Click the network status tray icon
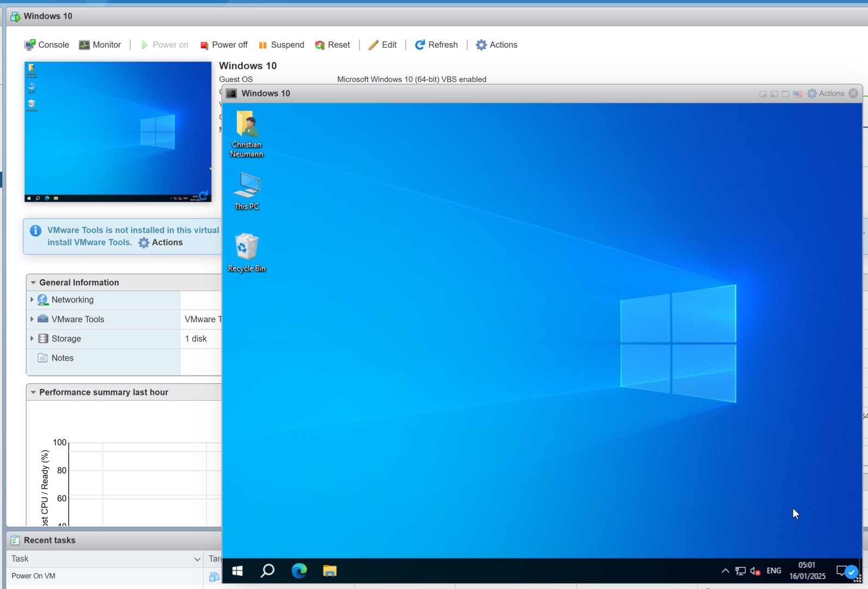Image resolution: width=868 pixels, height=589 pixels. (740, 571)
